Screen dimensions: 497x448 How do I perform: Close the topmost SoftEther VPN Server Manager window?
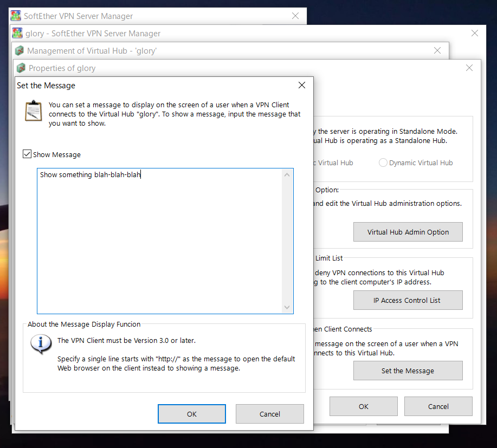295,16
